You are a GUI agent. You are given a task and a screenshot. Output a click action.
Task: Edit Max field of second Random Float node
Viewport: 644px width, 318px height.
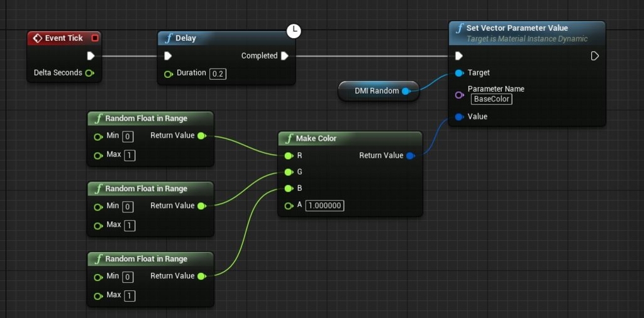(130, 226)
